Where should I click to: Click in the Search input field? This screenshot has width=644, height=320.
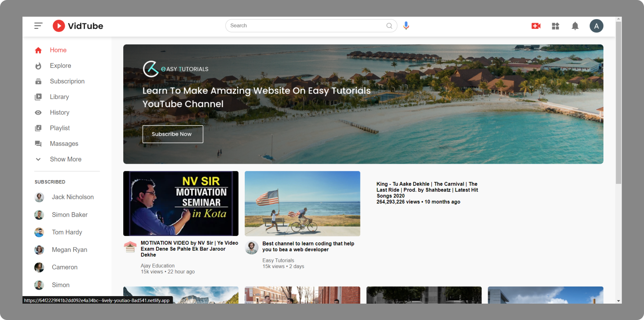click(x=306, y=26)
